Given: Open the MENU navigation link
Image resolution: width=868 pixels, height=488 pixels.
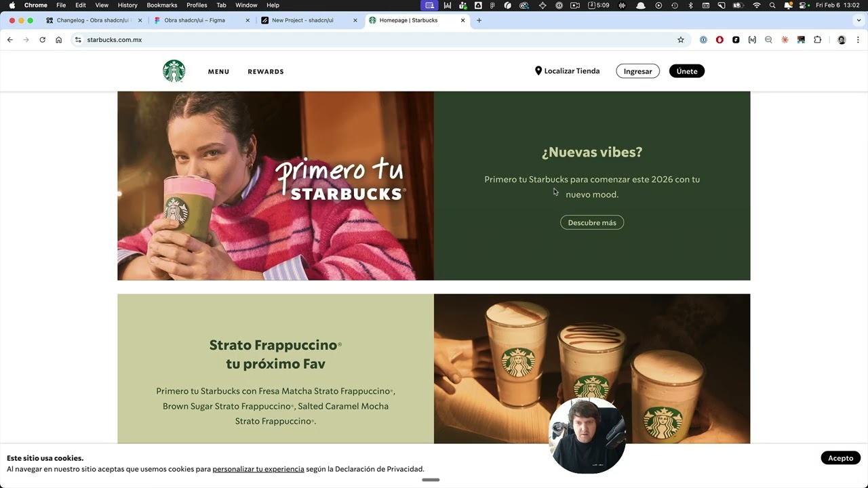Looking at the screenshot, I should pyautogui.click(x=218, y=72).
